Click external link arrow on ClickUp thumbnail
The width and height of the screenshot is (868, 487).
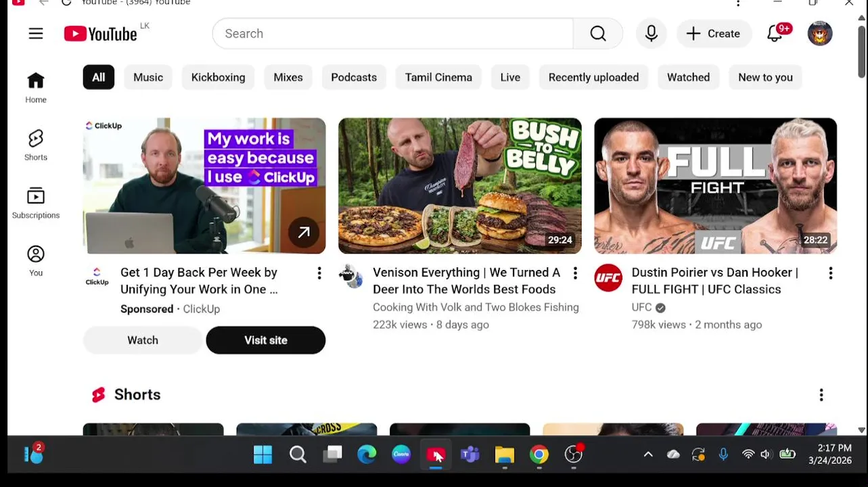pyautogui.click(x=304, y=233)
